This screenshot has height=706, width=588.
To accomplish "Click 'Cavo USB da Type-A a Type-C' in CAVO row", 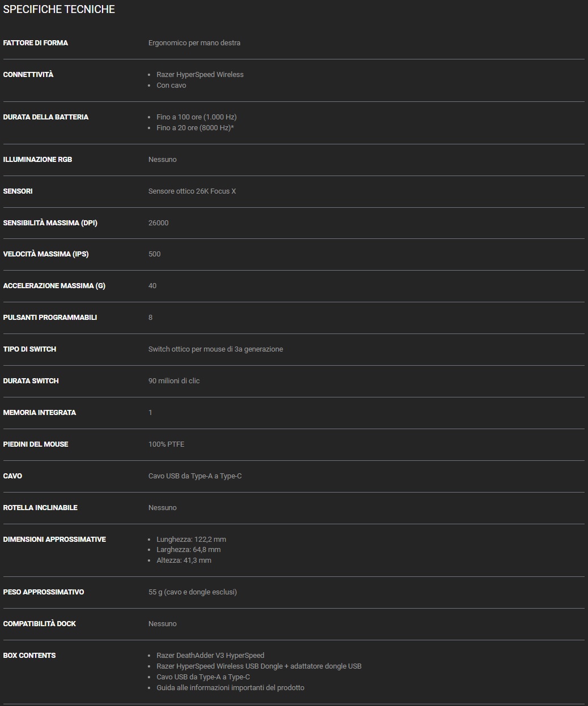I will pyautogui.click(x=195, y=476).
